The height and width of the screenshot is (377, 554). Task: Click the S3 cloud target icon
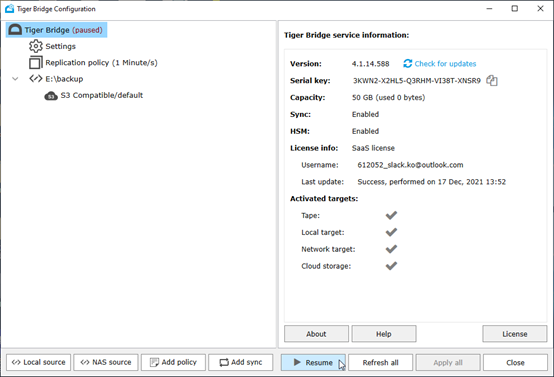(x=51, y=95)
